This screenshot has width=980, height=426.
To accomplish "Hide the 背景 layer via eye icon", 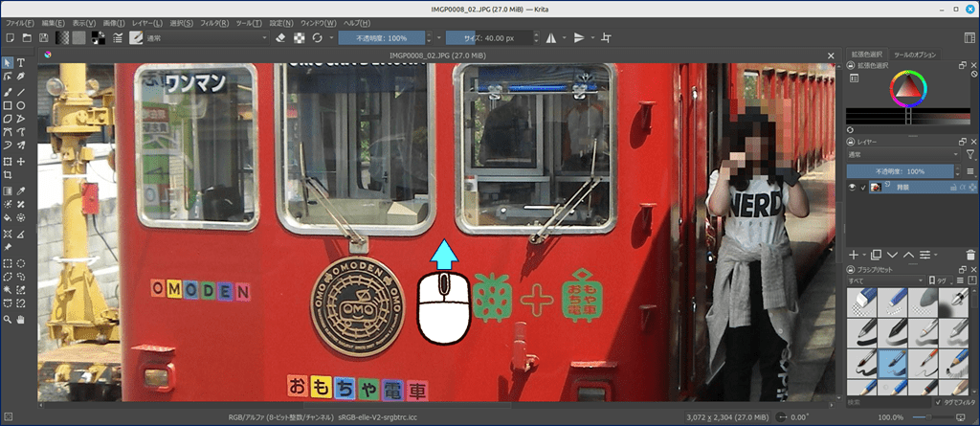I will pyautogui.click(x=853, y=188).
